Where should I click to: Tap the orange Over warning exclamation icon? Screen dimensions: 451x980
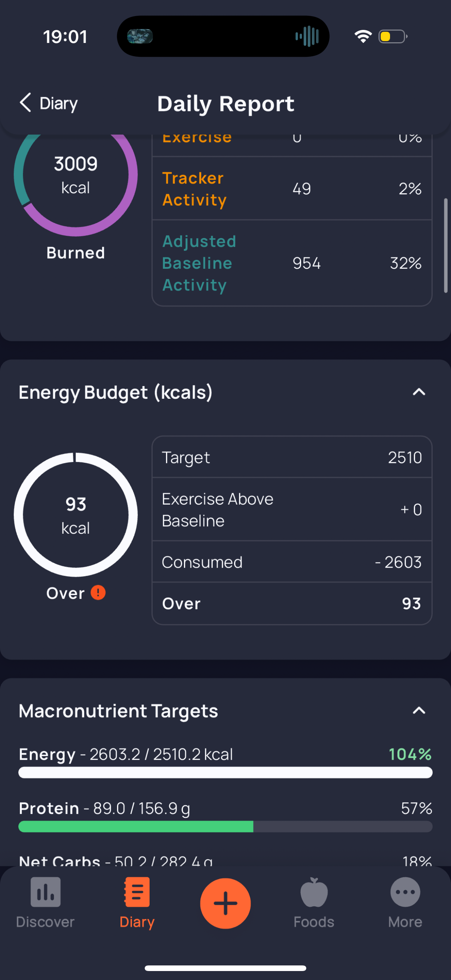[x=98, y=592]
